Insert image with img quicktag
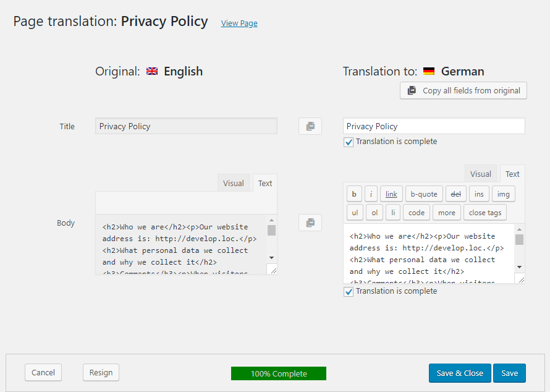Image resolution: width=550 pixels, height=392 pixels. [504, 194]
